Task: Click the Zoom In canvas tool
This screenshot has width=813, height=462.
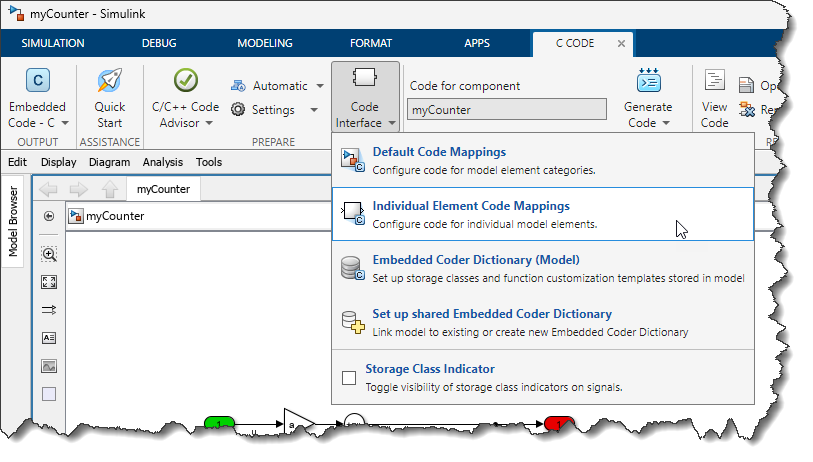Action: click(49, 254)
